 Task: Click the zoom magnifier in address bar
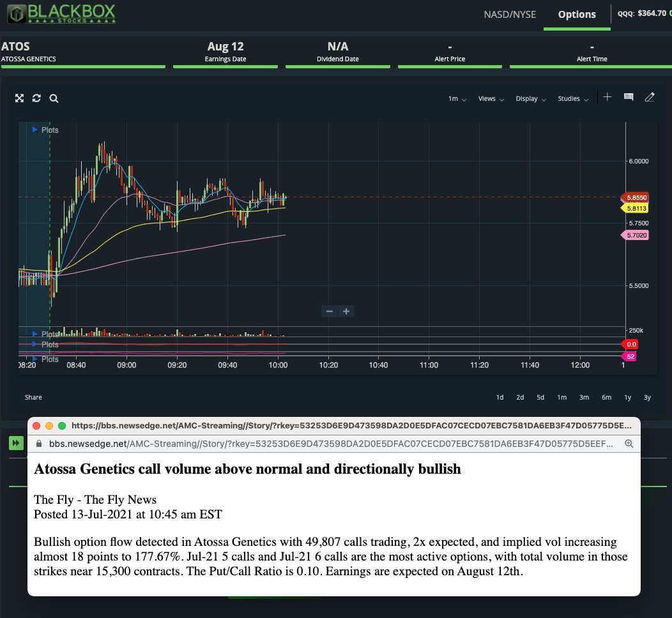(x=629, y=444)
